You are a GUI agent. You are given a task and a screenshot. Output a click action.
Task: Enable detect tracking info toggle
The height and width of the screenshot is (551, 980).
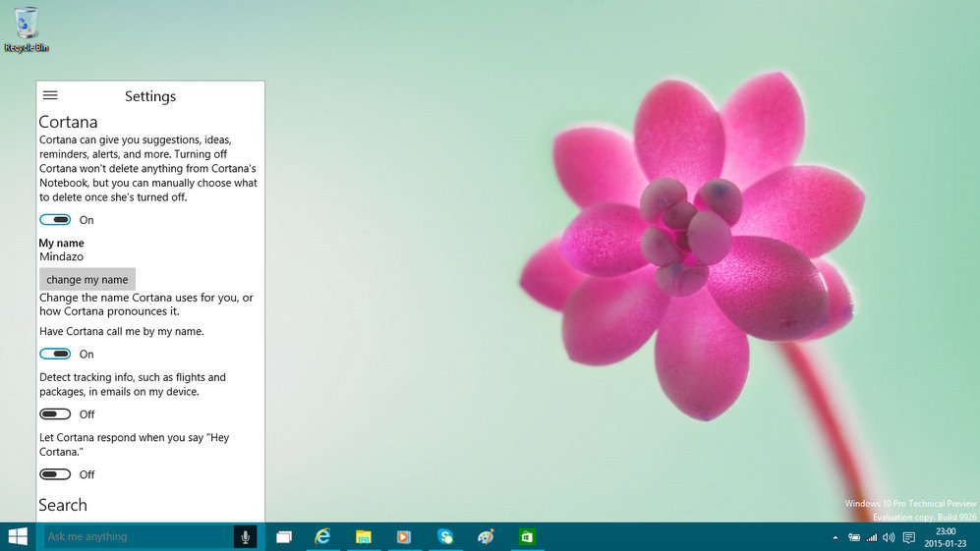point(55,414)
